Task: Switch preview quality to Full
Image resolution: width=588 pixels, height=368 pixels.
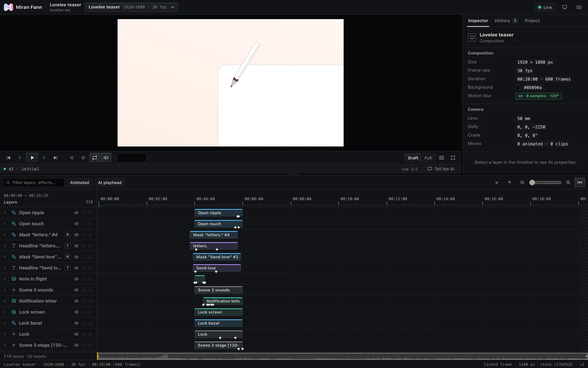Action: coord(428,158)
